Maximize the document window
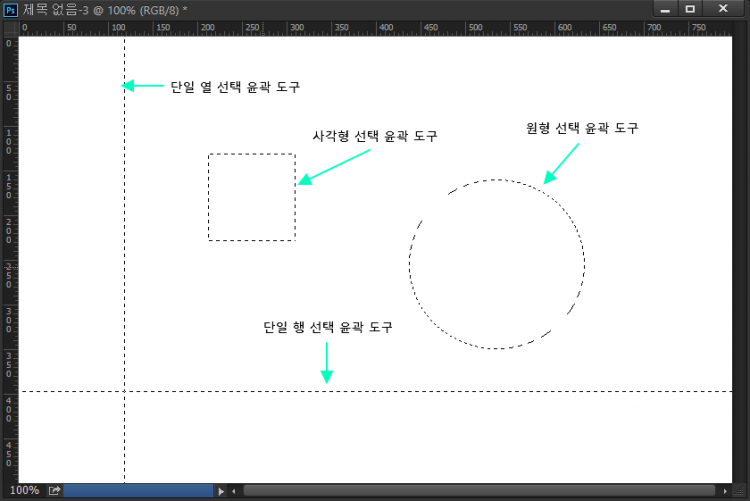This screenshot has height=501, width=750. coord(690,9)
